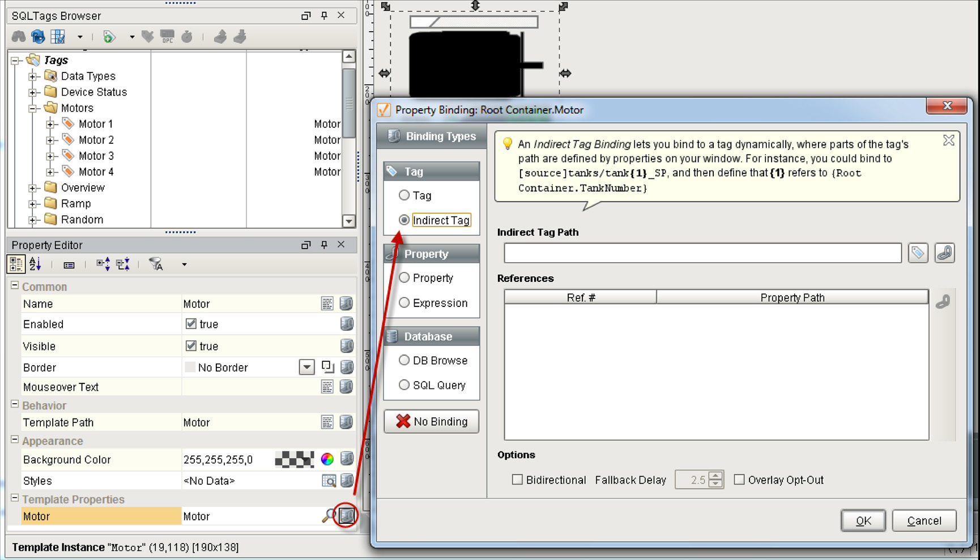
Task: Open the Border type dropdown
Action: pyautogui.click(x=306, y=367)
